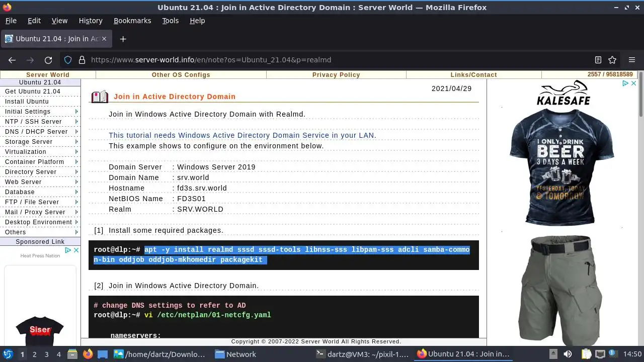The height and width of the screenshot is (362, 644).
Task: Expand Container Platform sidebar menu
Action: tap(40, 162)
